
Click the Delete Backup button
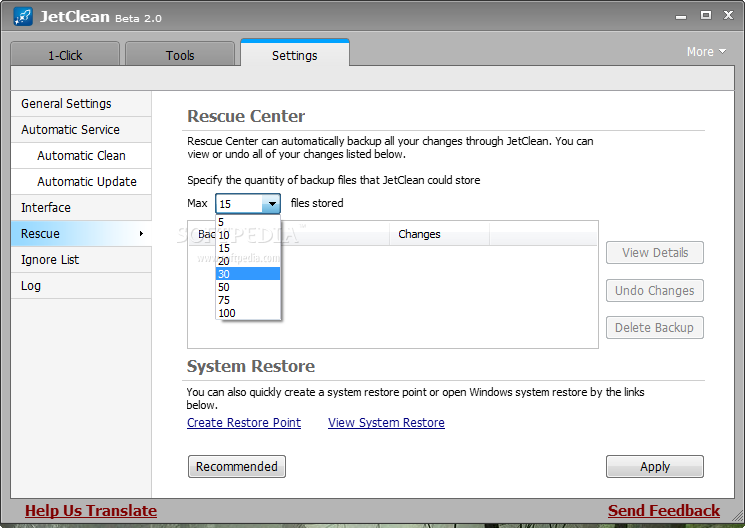click(x=655, y=327)
